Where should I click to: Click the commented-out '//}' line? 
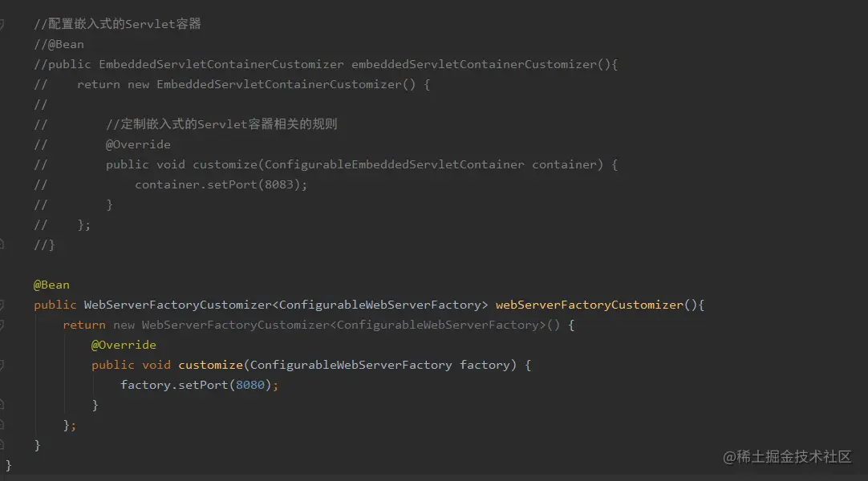[x=44, y=245]
